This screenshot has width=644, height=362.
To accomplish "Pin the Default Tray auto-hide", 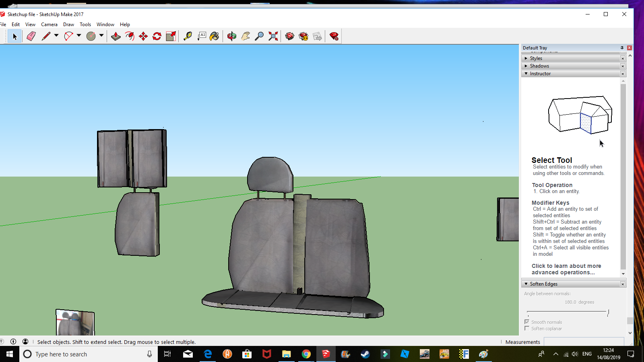I will click(x=622, y=48).
